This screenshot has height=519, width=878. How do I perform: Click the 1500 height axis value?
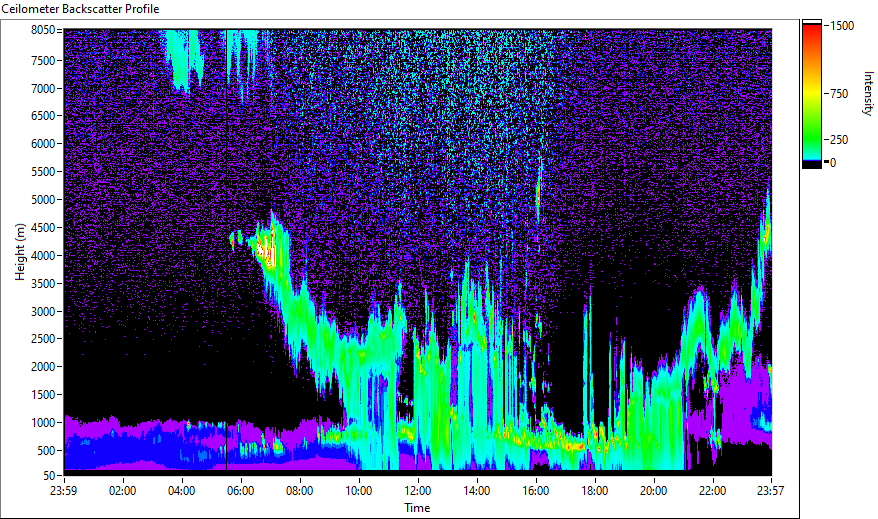coord(43,395)
